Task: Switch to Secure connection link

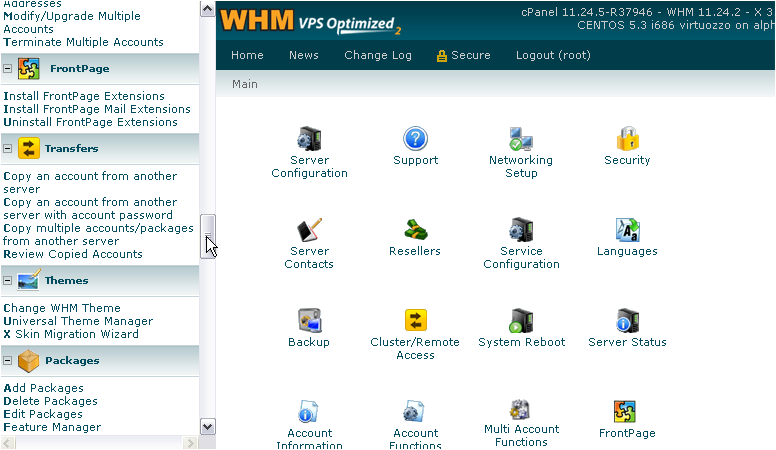Action: pos(464,55)
